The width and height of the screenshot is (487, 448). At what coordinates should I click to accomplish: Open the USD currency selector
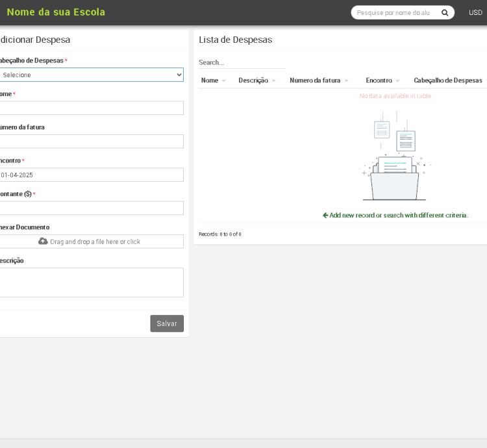pos(475,12)
